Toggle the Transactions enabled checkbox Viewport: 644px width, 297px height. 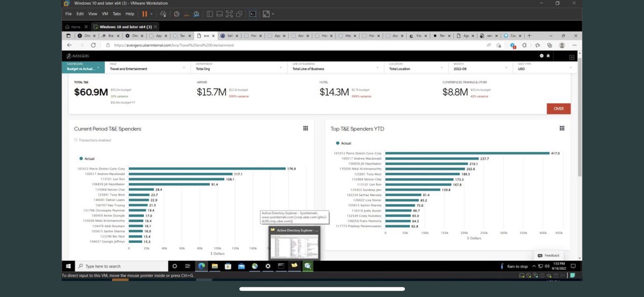76,140
